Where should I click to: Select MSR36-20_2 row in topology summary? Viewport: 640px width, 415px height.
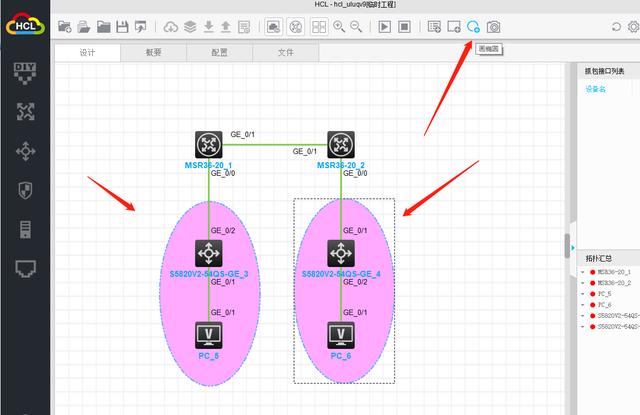coord(614,283)
